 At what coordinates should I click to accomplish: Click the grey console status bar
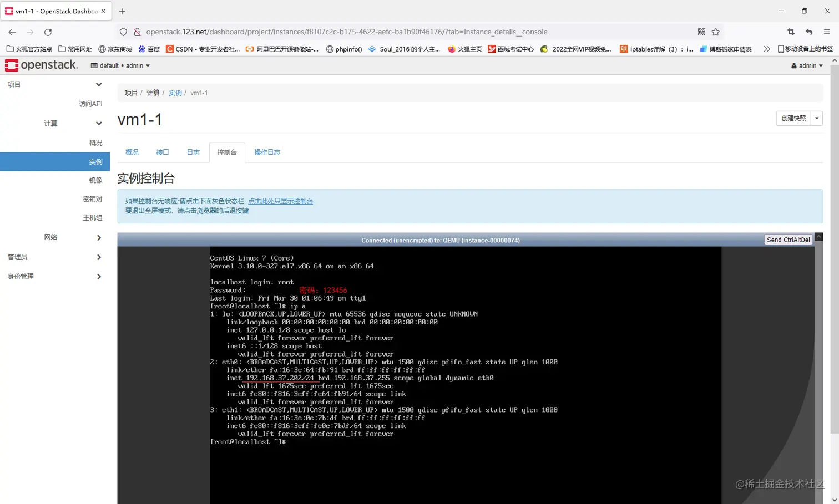point(441,240)
